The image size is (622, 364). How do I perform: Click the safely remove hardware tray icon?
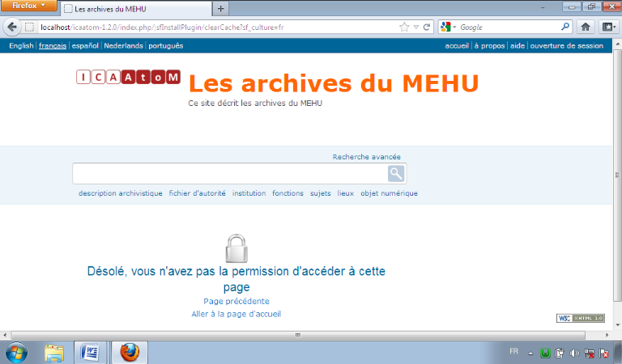(560, 353)
